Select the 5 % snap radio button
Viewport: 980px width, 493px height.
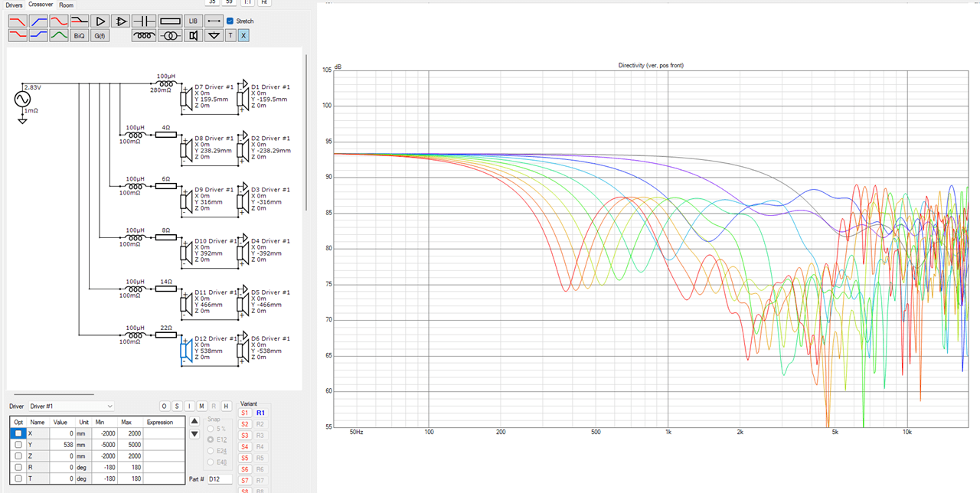click(x=211, y=429)
